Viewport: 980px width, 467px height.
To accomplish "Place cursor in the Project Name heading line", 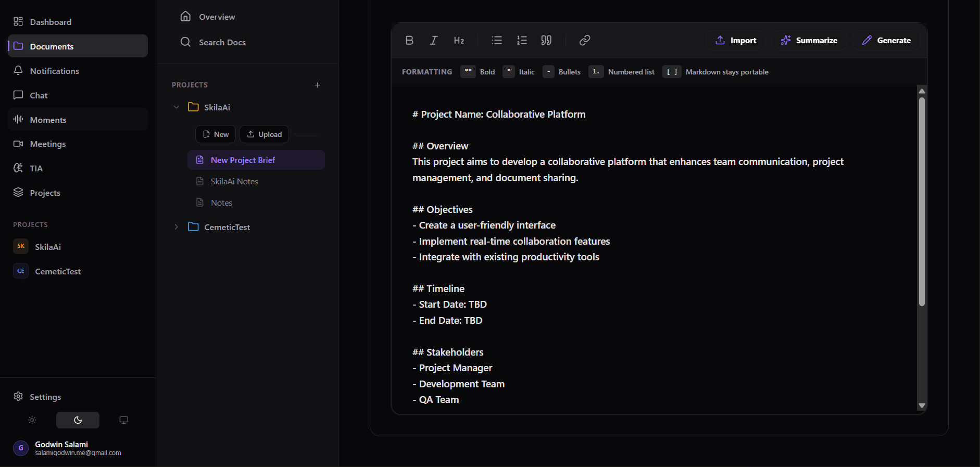I will point(499,114).
